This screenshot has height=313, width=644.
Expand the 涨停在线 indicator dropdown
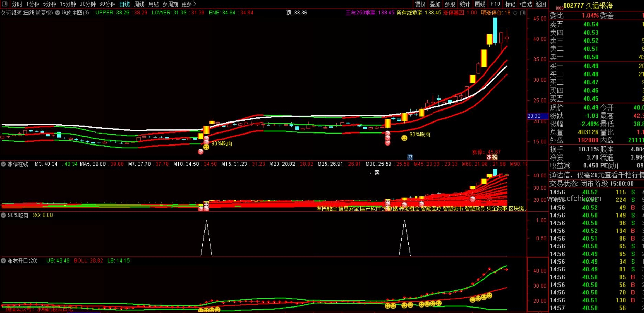(3, 164)
